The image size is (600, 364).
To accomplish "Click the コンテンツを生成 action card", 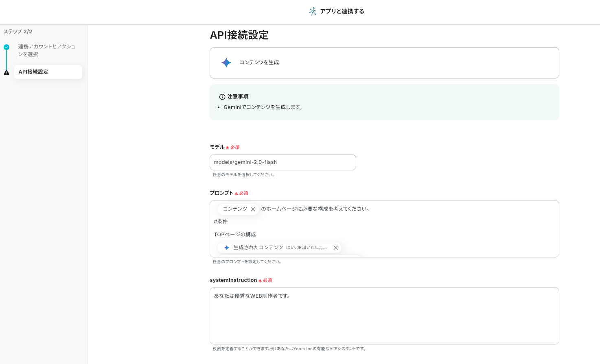I will [x=384, y=63].
